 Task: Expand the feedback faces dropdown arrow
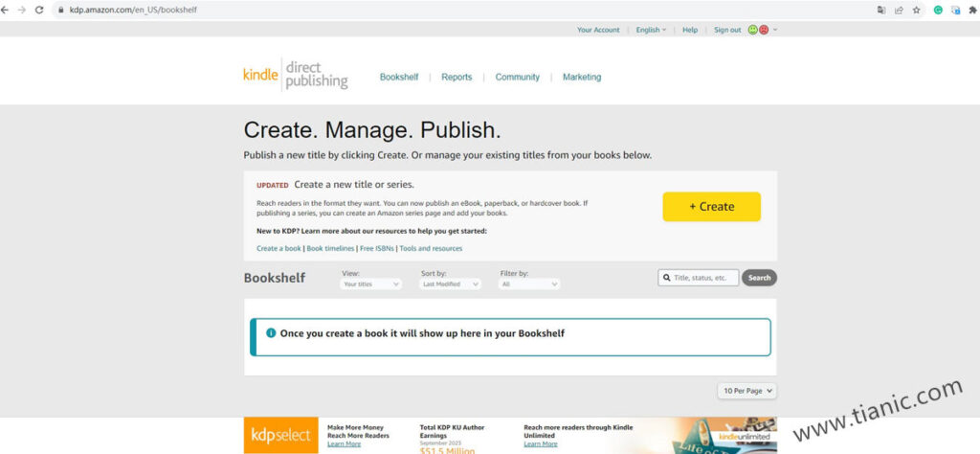775,30
